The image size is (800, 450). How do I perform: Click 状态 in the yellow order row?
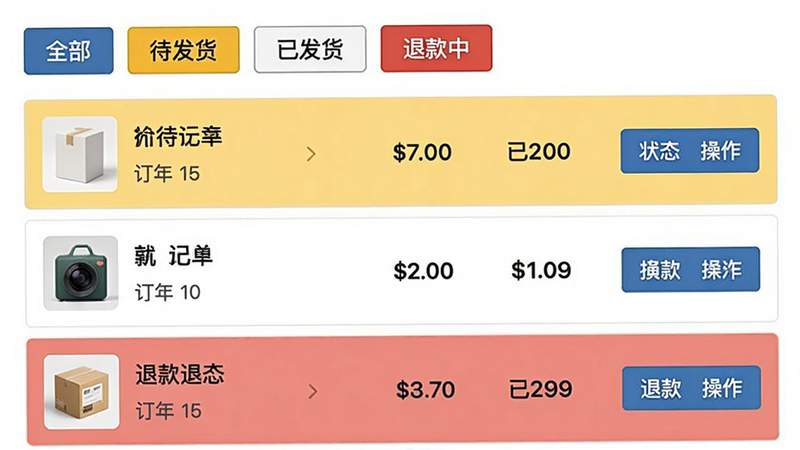(659, 151)
